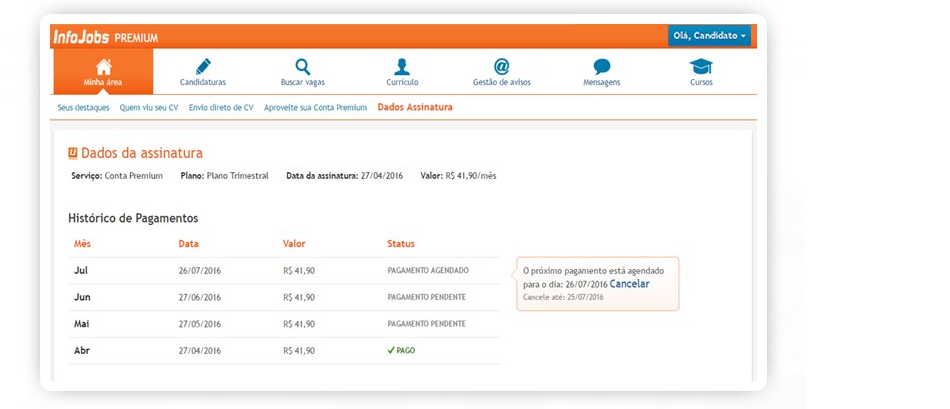
Task: Open the Seus destaques submenu tab
Action: (83, 107)
